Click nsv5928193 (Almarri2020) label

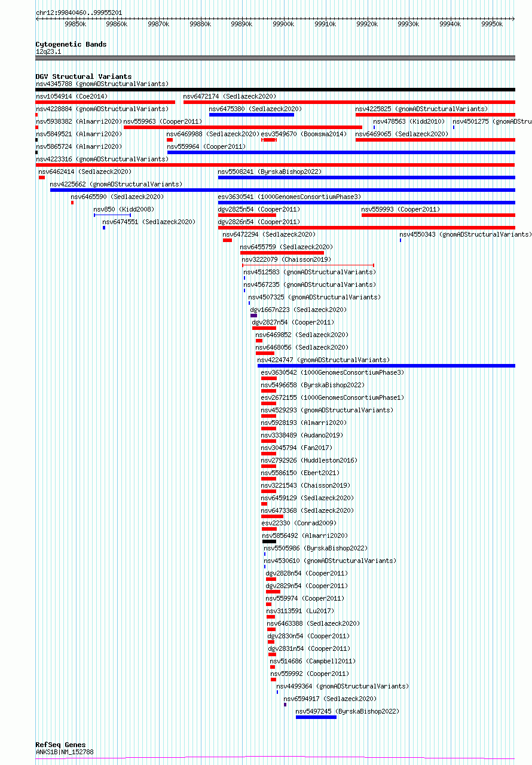click(304, 423)
